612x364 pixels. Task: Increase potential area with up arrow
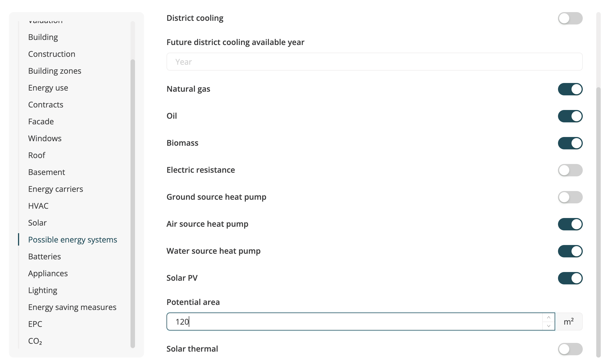[548, 317]
